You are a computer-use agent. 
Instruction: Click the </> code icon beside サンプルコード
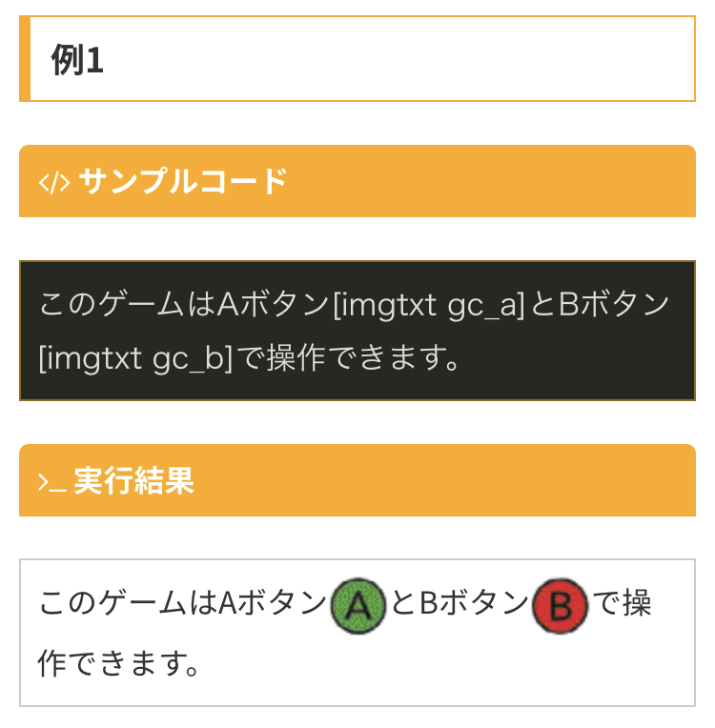tap(54, 182)
